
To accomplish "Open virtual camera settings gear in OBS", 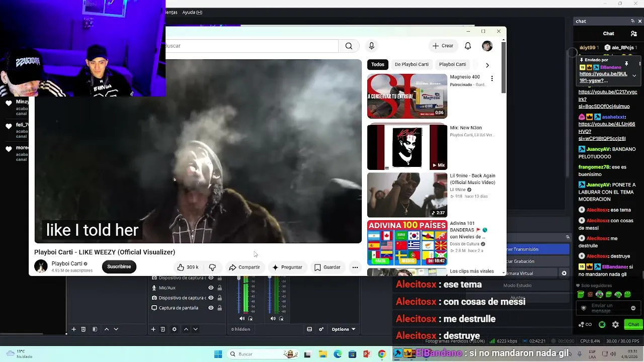I will coord(564,274).
